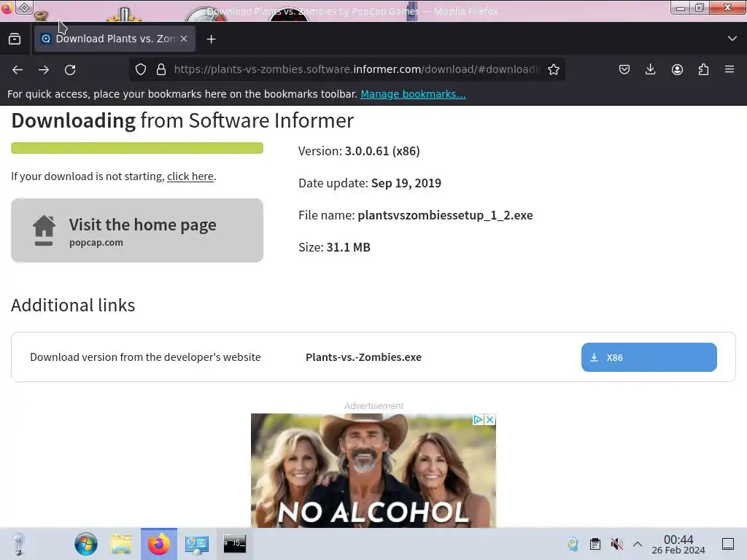This screenshot has height=560, width=747.
Task: Open Manage bookmarks link
Action: 413,94
